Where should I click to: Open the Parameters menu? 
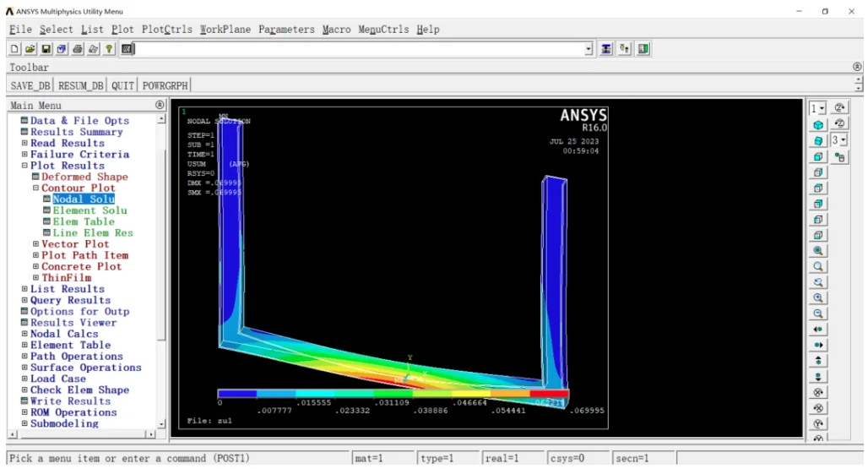point(286,30)
